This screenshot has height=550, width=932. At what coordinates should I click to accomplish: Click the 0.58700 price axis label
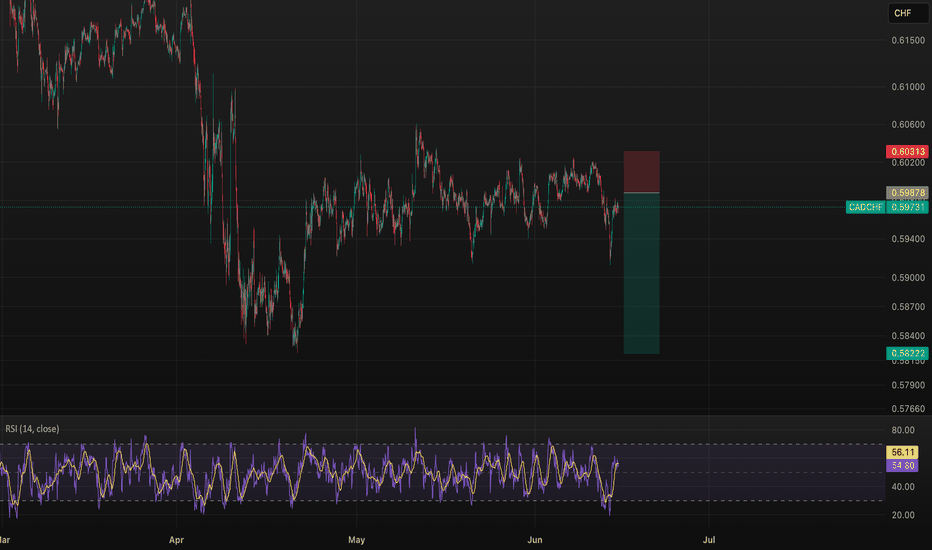click(x=908, y=307)
